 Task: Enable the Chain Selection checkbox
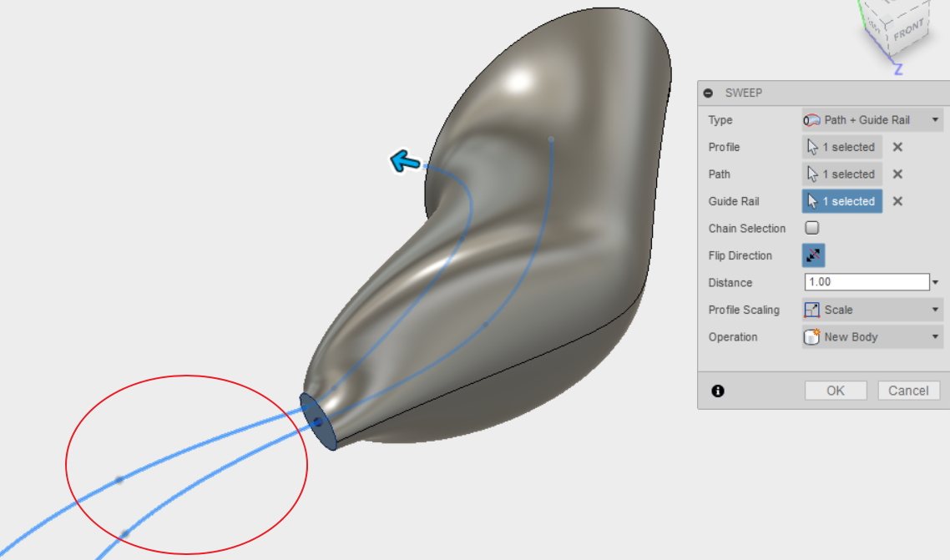(812, 228)
